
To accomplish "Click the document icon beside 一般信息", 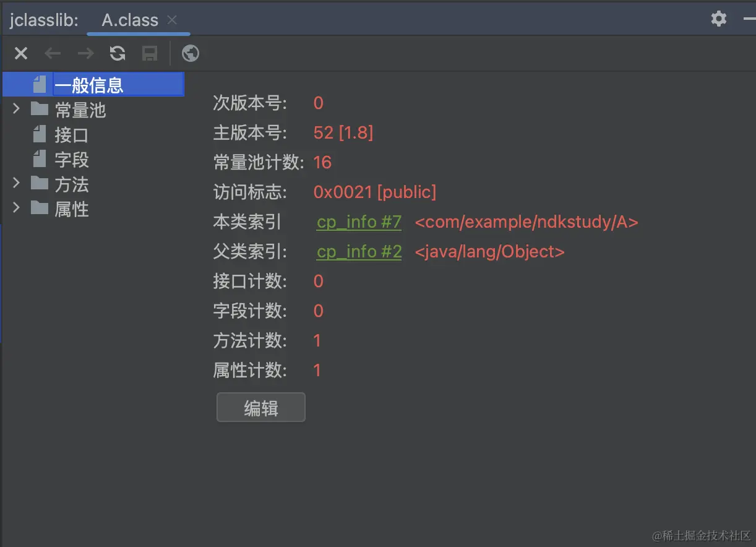I will (x=38, y=84).
